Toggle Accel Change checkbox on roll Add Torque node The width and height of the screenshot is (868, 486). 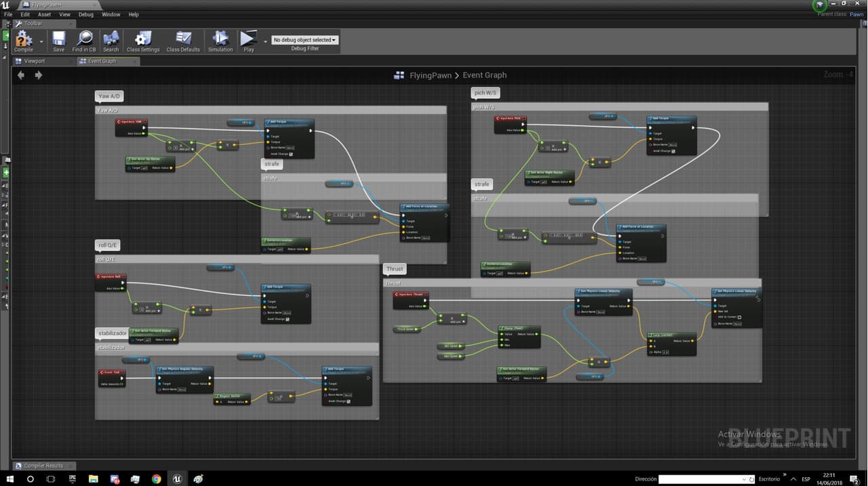(288, 319)
